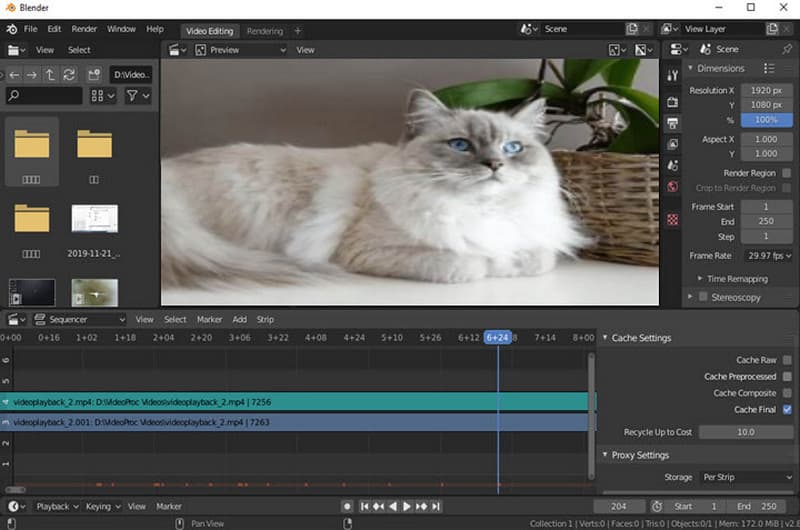Switch to the Rendering workspace tab

click(x=265, y=31)
